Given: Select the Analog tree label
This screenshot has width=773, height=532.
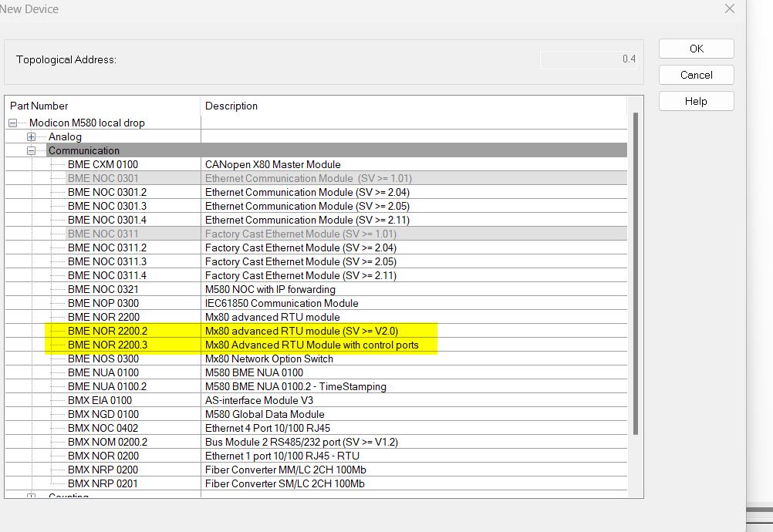Looking at the screenshot, I should pyautogui.click(x=65, y=137).
